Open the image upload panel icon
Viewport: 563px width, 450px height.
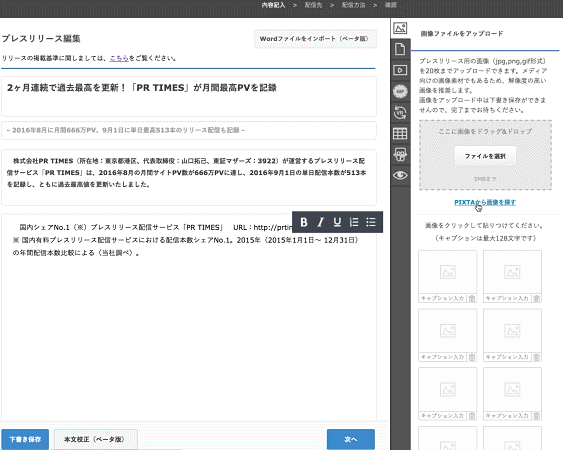[400, 28]
